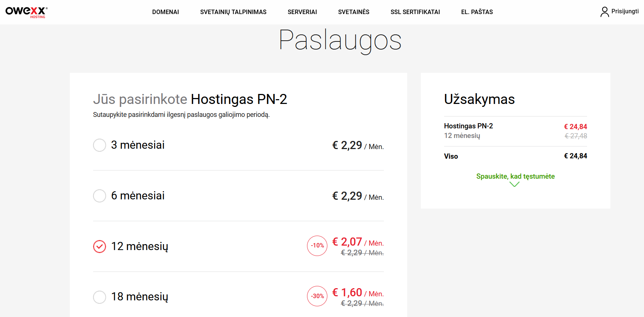Click the 18 mėnesių label text

(x=140, y=297)
